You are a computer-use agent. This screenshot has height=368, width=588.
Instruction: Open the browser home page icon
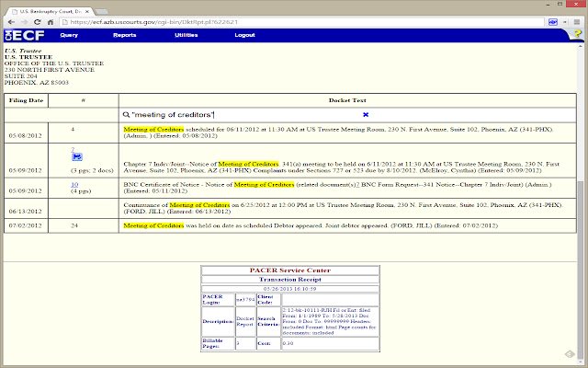pyautogui.click(x=51, y=22)
